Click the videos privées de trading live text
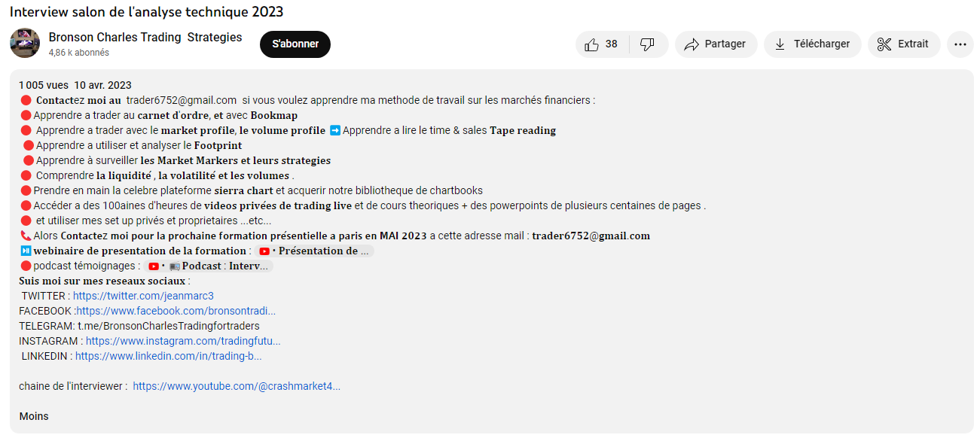Viewport: 980px width, 444px height. 278,205
